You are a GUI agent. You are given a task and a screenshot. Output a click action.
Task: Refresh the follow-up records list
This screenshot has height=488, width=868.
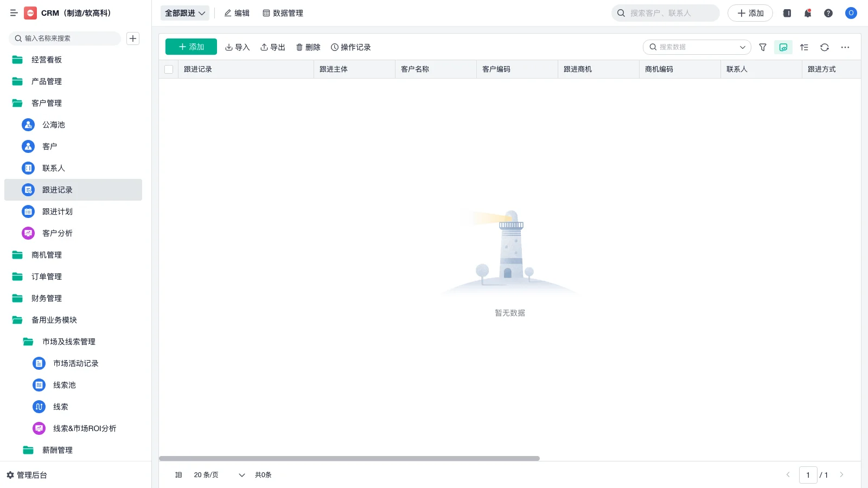825,47
